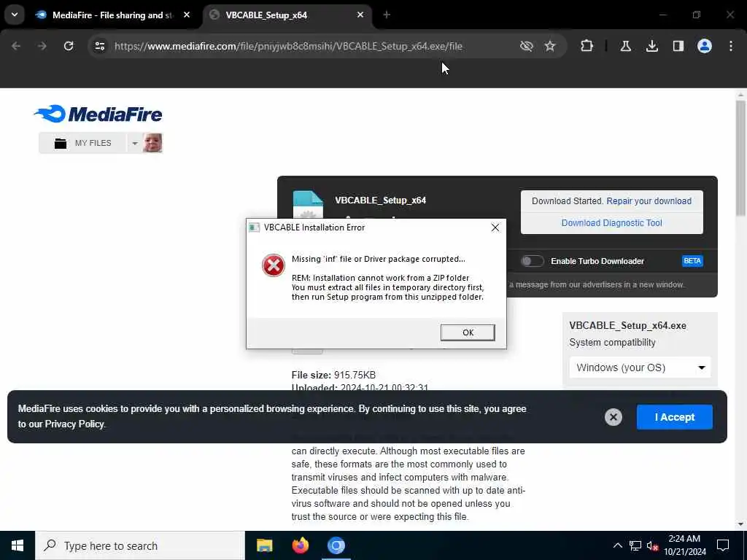747x560 pixels.
Task: Click Repair your download link
Action: pyautogui.click(x=649, y=201)
